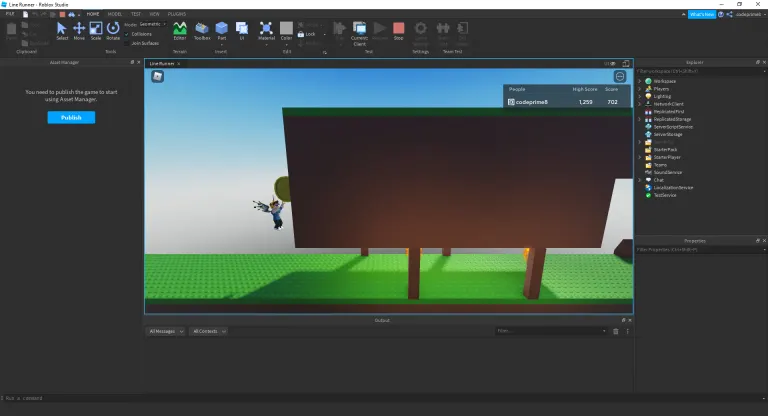
Task: Switch view via Current: Client button
Action: (359, 33)
